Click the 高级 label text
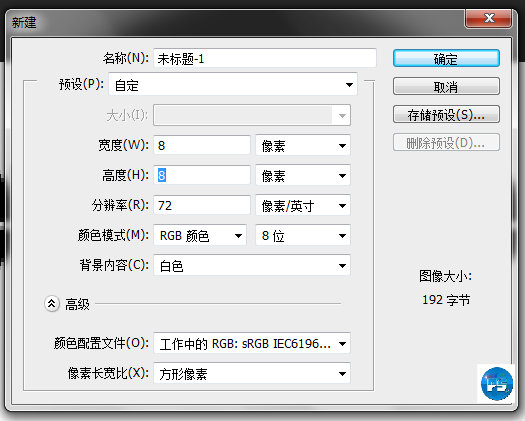 (x=77, y=304)
